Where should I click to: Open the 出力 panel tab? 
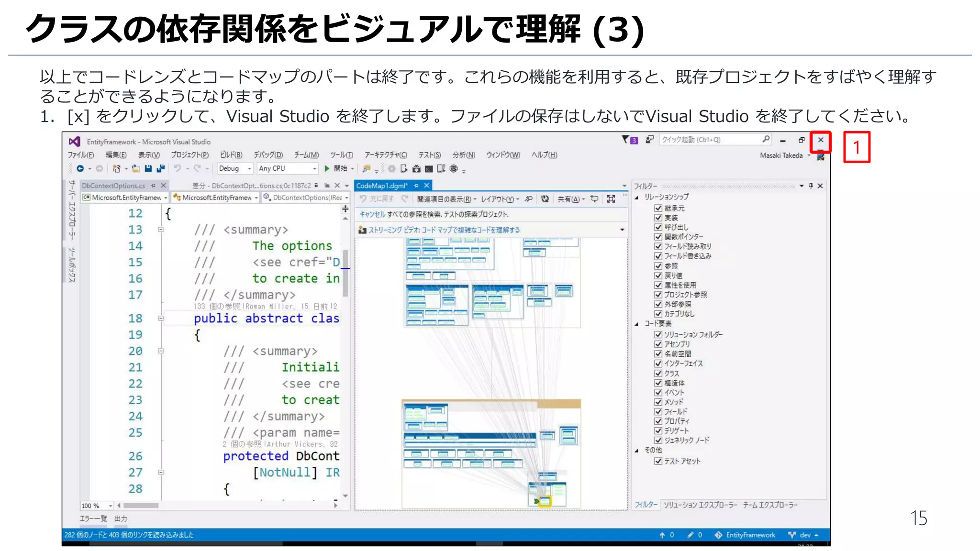[121, 518]
